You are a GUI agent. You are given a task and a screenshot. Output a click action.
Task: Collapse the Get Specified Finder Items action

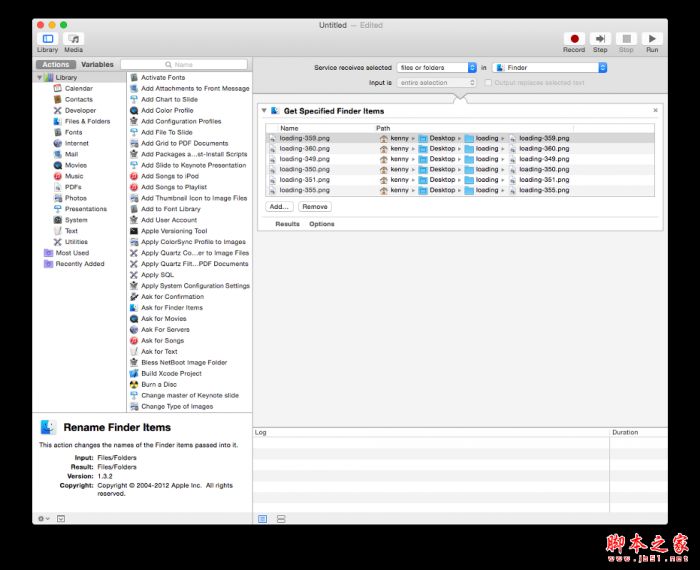[263, 110]
